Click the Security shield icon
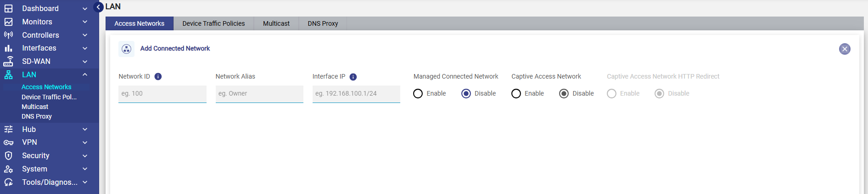This screenshot has height=194, width=868. [x=8, y=155]
